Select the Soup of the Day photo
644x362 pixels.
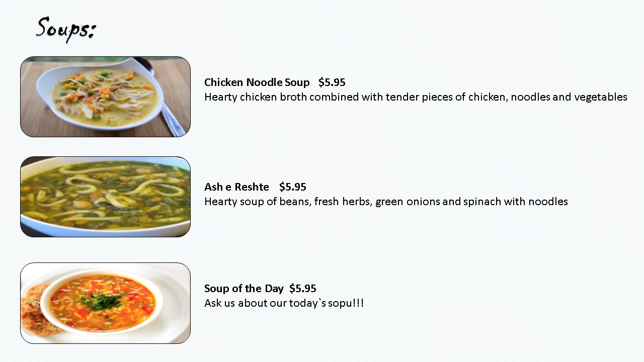pos(105,303)
